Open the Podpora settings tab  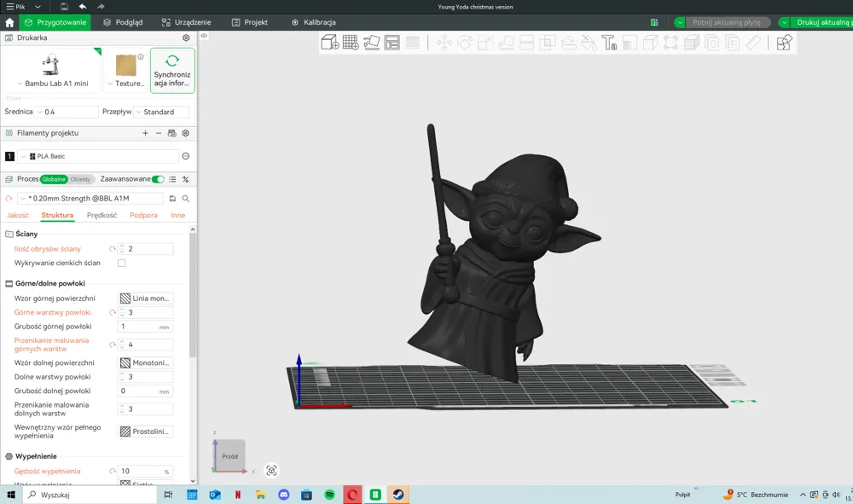[x=143, y=215]
